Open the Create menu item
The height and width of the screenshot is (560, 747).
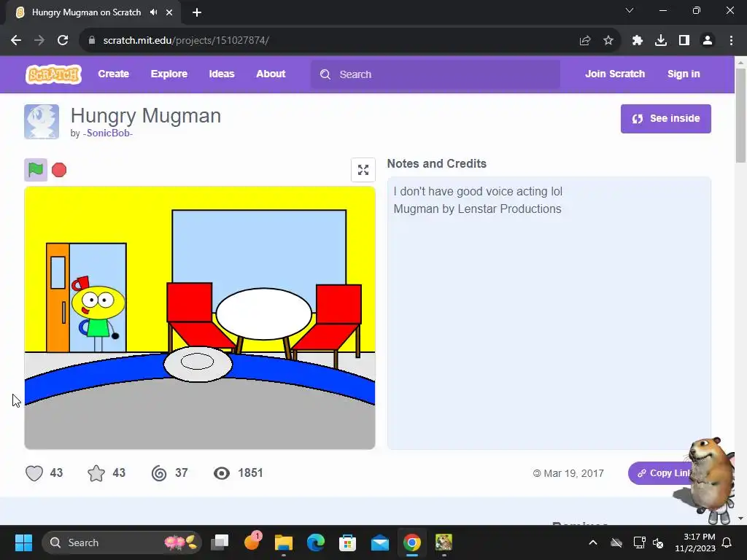[113, 74]
